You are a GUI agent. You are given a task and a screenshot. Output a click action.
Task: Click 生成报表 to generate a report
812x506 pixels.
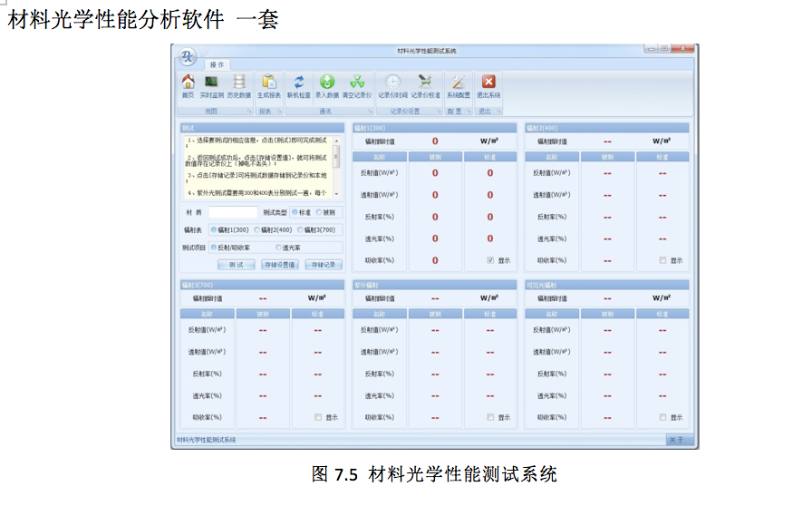269,86
